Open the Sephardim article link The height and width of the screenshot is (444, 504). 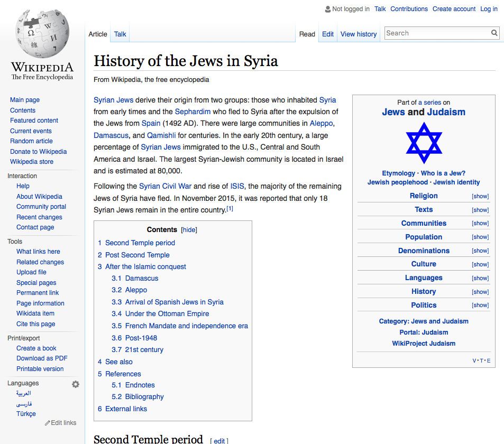pyautogui.click(x=193, y=112)
